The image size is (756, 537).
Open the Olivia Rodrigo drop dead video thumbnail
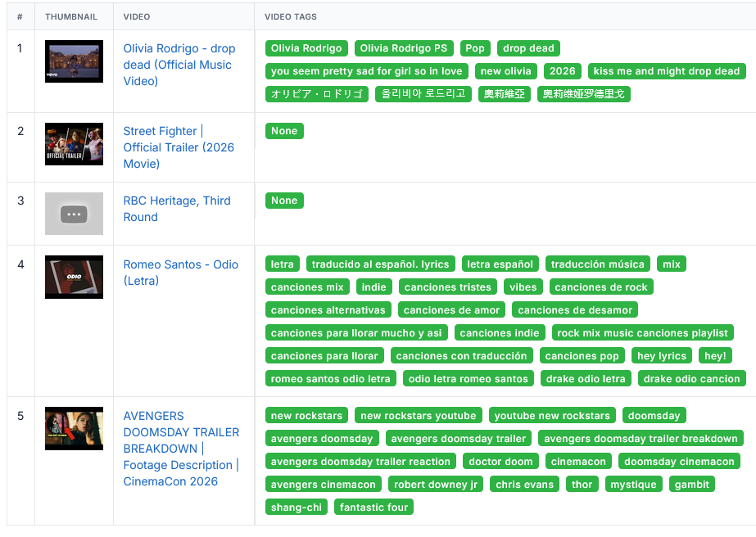[x=74, y=61]
